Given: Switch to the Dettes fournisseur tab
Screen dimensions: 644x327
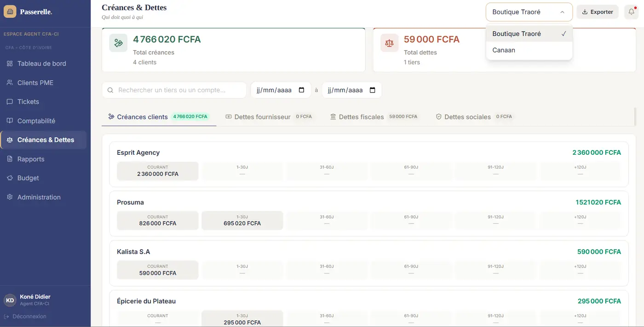Looking at the screenshot, I should 269,117.
